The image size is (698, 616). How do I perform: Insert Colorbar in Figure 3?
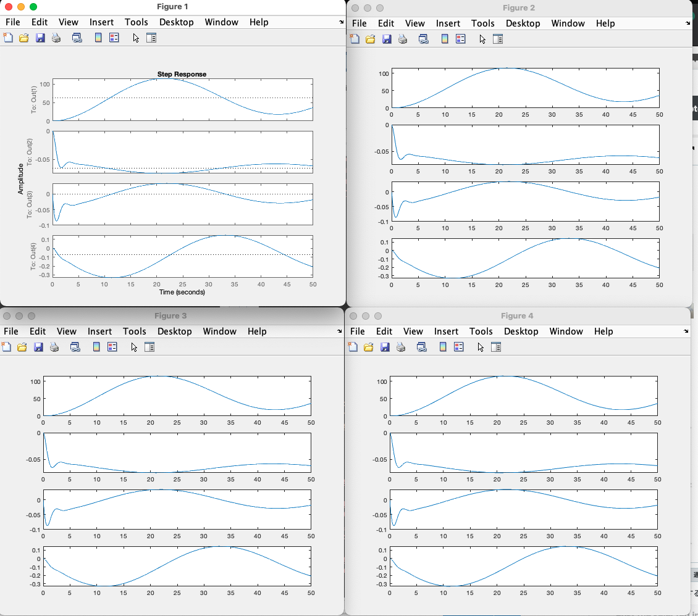tap(96, 347)
